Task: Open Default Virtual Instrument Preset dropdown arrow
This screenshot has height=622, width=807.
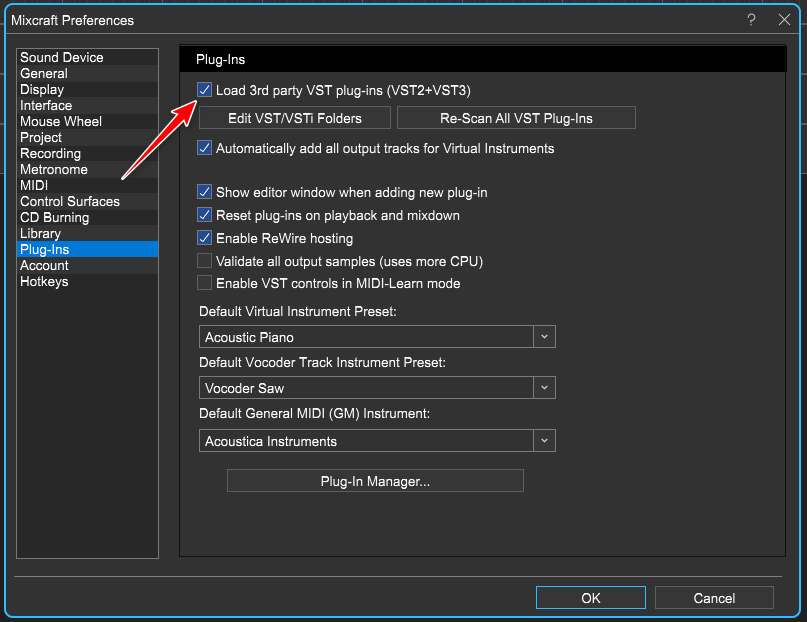Action: coord(544,337)
